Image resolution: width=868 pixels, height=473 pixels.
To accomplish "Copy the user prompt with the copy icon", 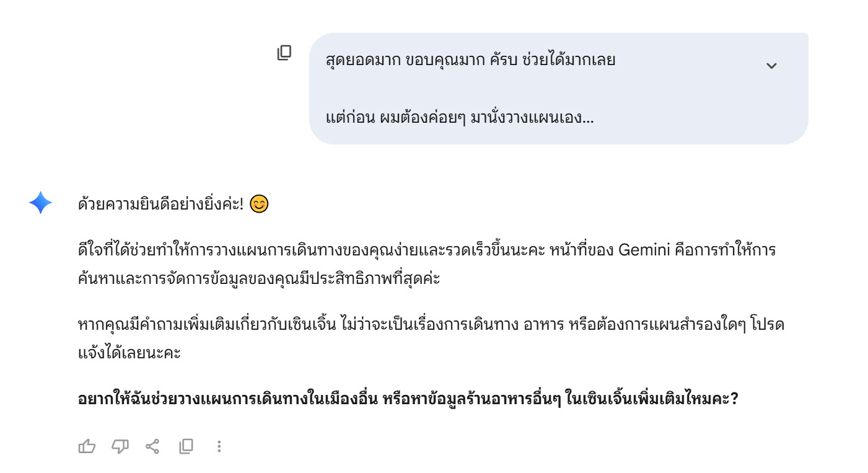I will pos(284,53).
